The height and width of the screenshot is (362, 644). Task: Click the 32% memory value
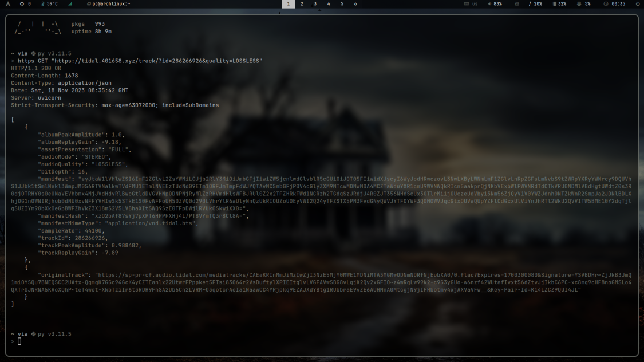click(562, 3)
